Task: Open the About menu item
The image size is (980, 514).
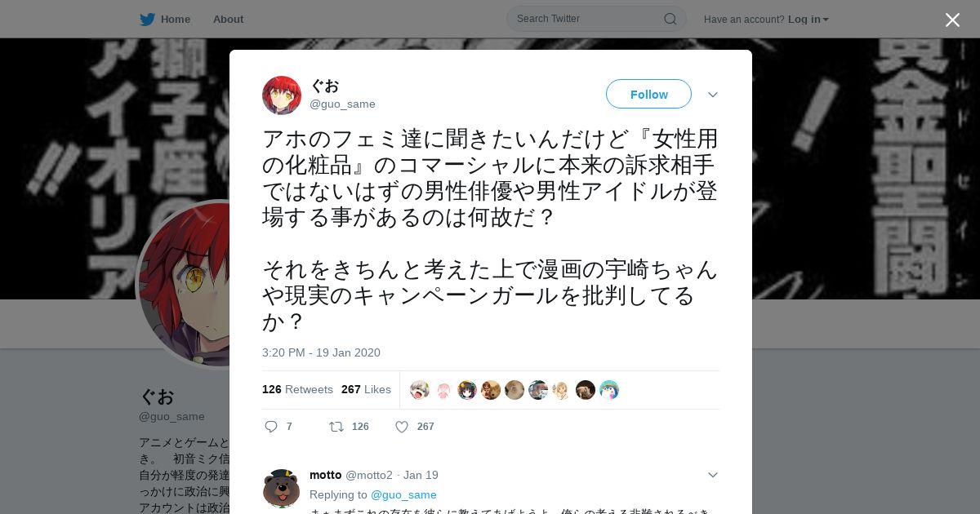Action: coord(228,19)
